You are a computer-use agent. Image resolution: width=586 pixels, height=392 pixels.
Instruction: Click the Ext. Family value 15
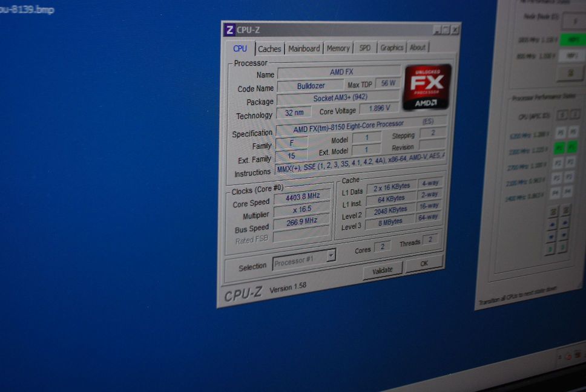pyautogui.click(x=291, y=155)
